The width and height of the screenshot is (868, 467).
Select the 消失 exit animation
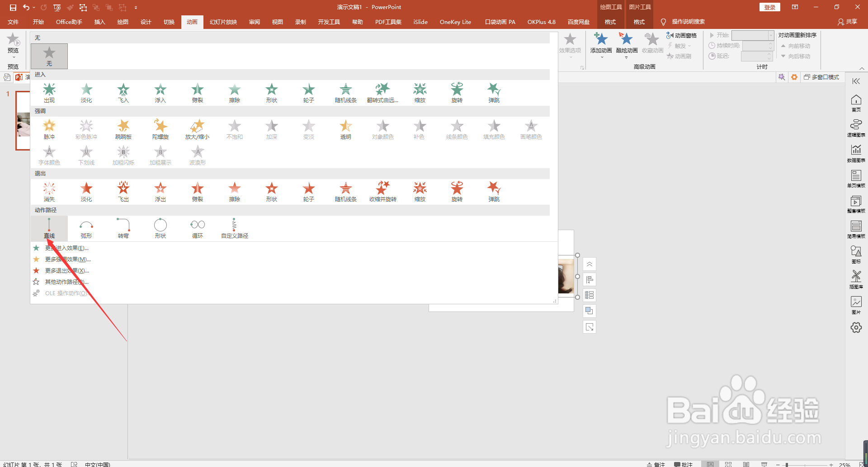(x=49, y=192)
